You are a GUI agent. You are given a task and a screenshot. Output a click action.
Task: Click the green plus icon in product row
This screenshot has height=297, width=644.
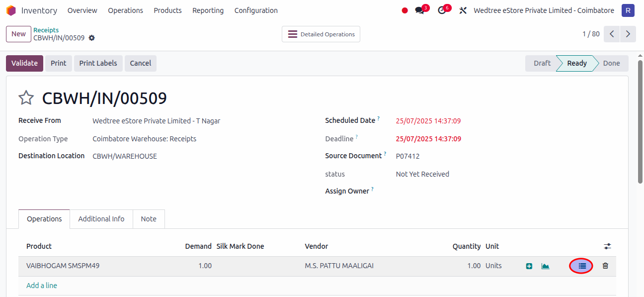click(x=529, y=266)
